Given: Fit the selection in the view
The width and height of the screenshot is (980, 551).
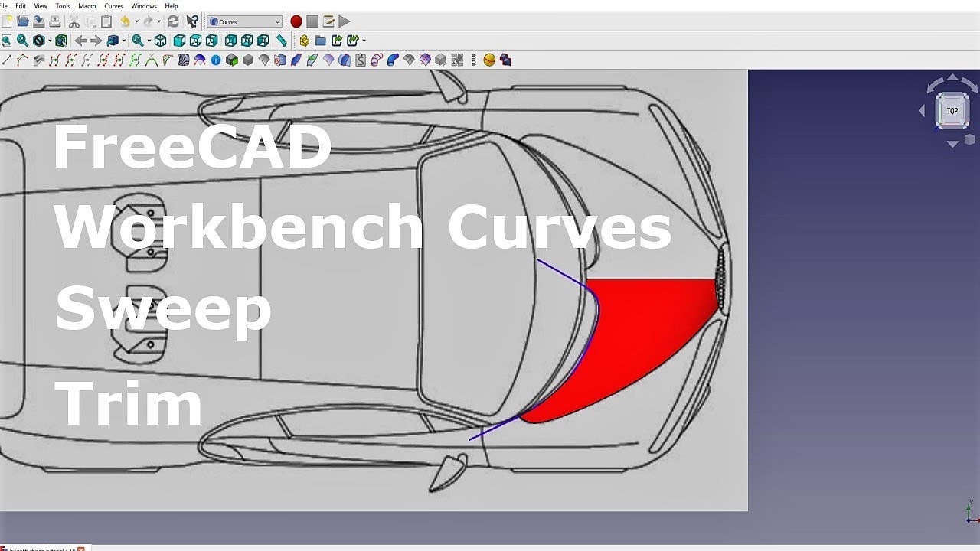Looking at the screenshot, I should click(x=23, y=41).
